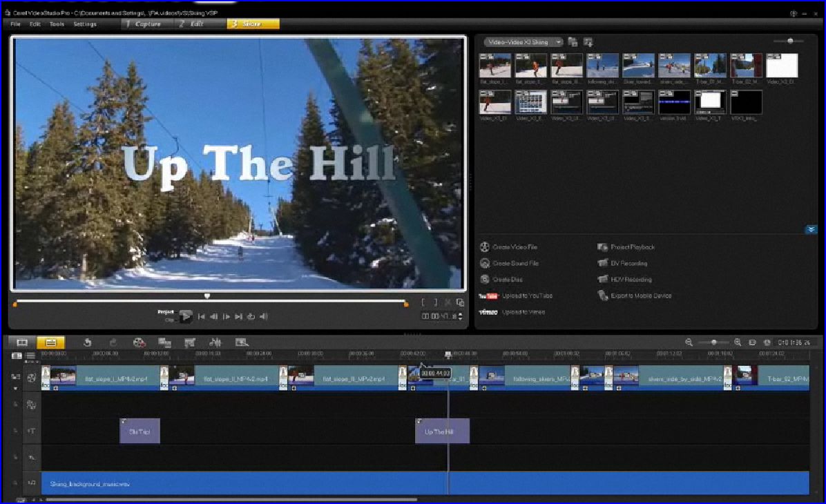Click the enlarge preview window icon

(x=460, y=302)
